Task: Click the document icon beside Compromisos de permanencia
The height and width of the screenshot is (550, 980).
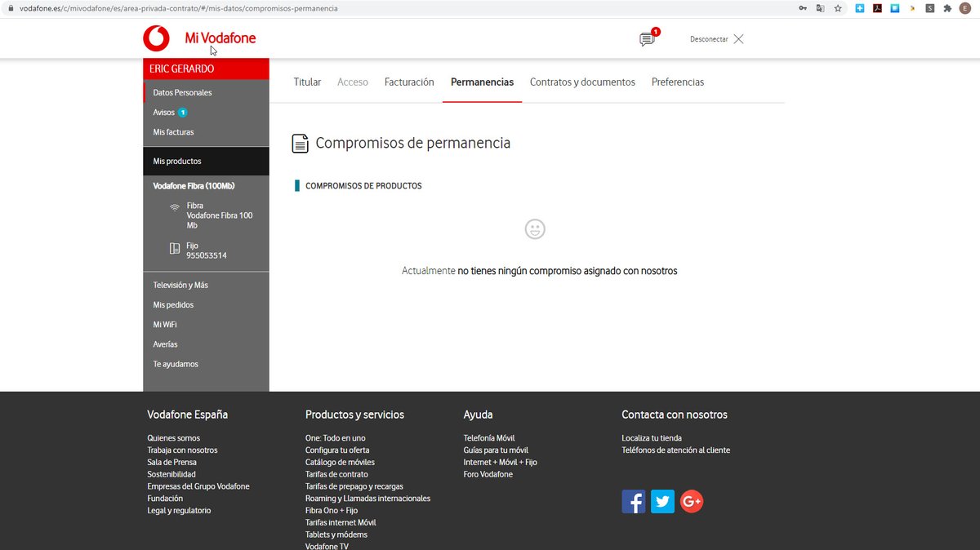Action: pyautogui.click(x=301, y=144)
